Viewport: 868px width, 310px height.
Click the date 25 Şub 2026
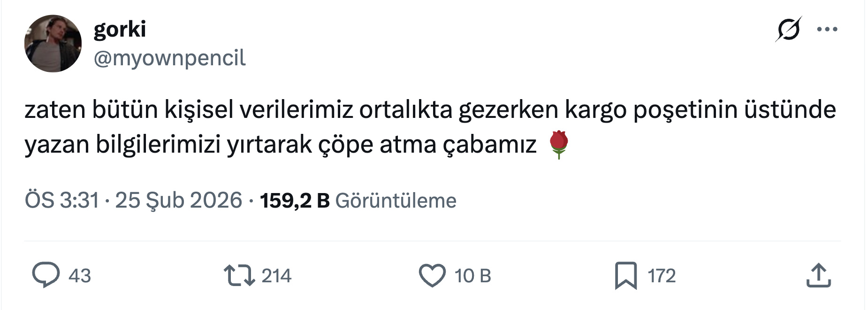[178, 201]
